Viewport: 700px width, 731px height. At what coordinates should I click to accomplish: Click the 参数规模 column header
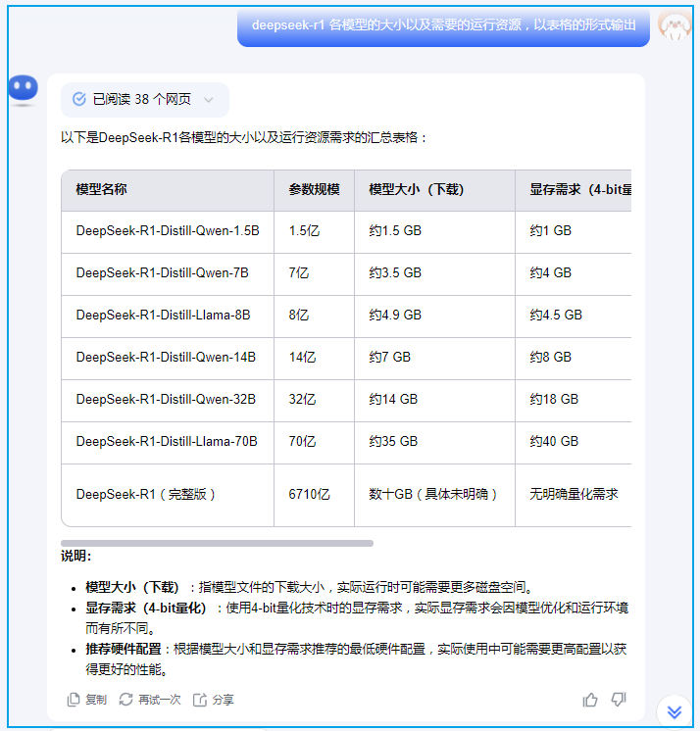314,190
